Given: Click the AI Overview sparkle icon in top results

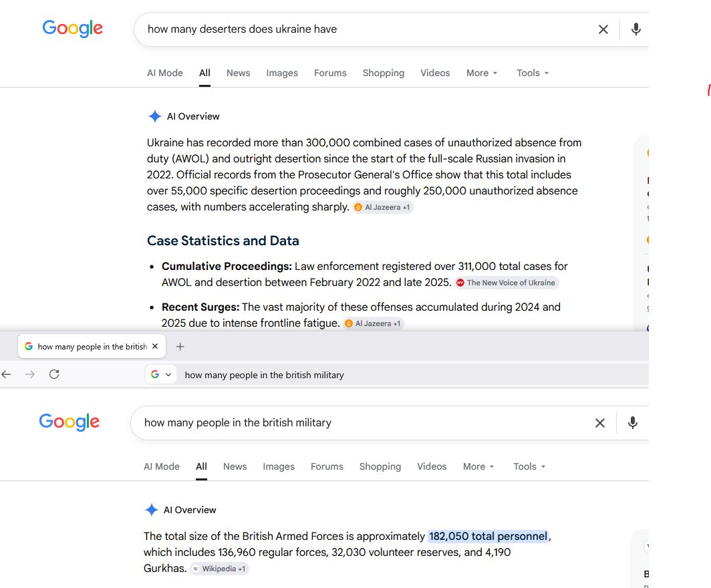Looking at the screenshot, I should click(154, 116).
